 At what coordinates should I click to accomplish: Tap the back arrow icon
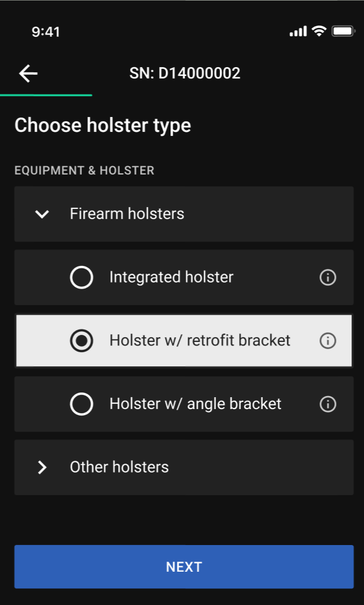click(28, 74)
